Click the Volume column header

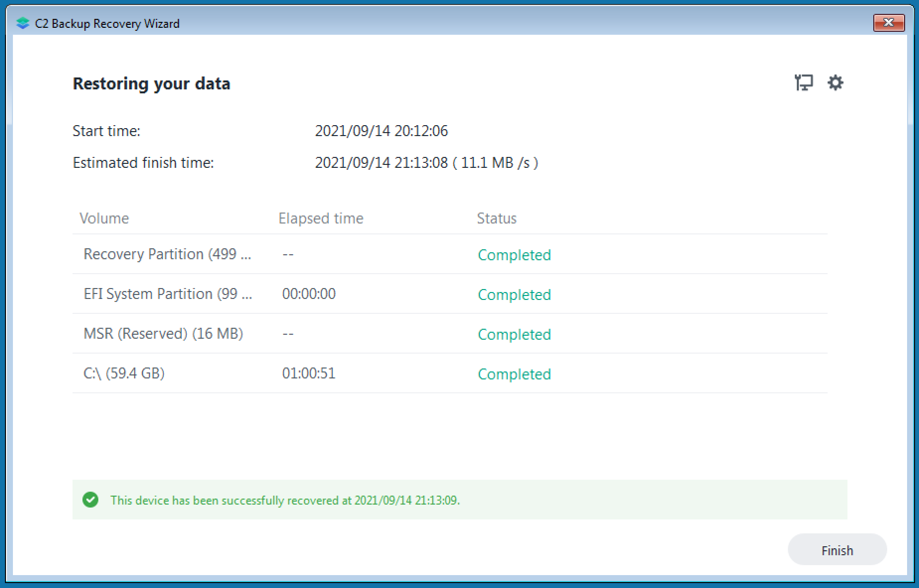point(104,219)
